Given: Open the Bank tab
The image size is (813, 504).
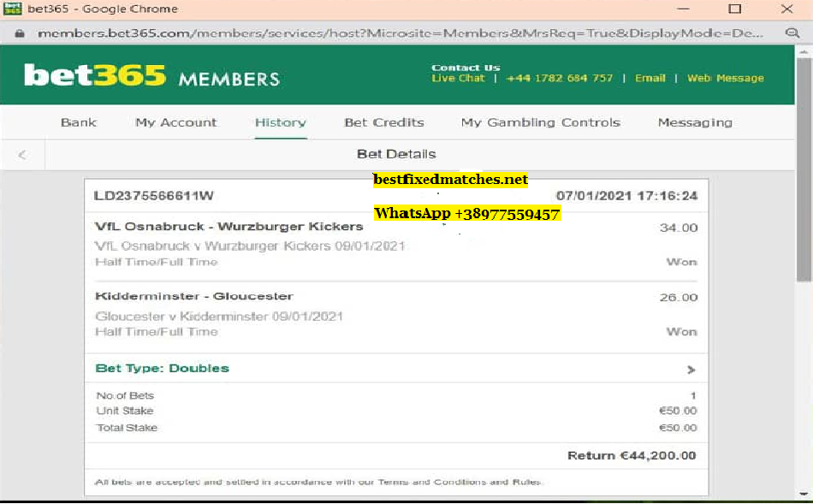Looking at the screenshot, I should [x=79, y=122].
